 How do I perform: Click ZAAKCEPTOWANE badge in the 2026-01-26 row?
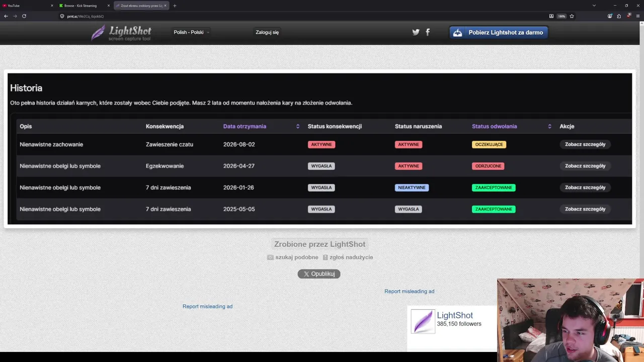pyautogui.click(x=494, y=188)
